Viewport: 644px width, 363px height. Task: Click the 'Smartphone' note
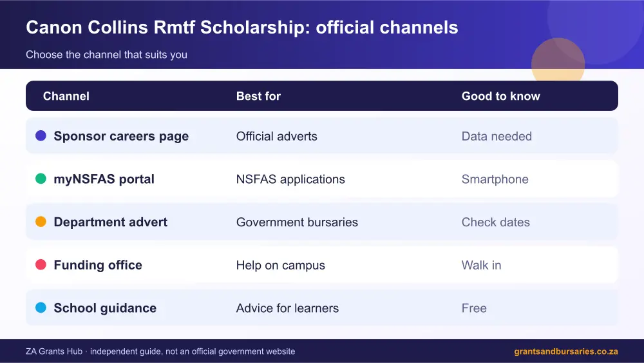[x=495, y=180]
